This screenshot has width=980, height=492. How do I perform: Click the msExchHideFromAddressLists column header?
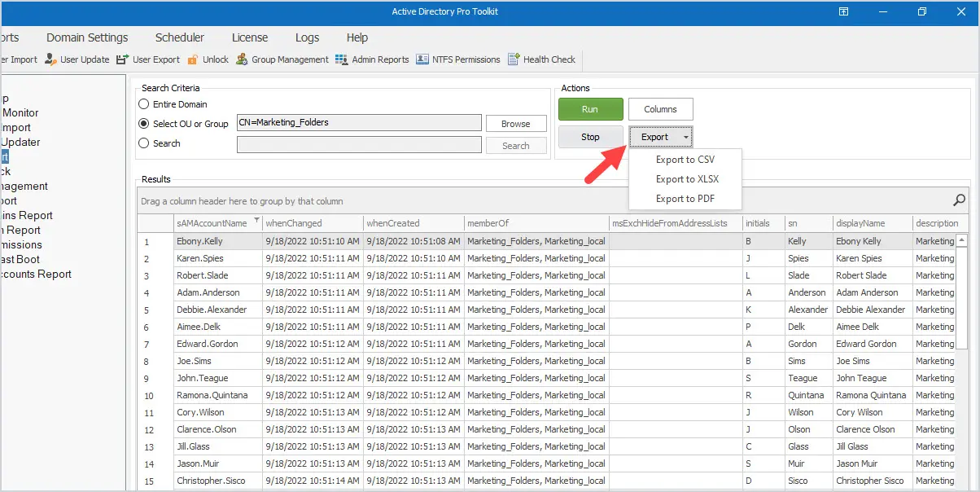pos(675,223)
